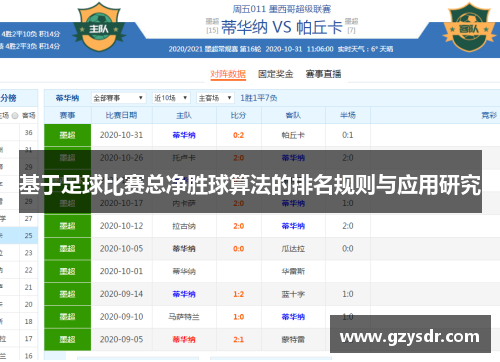Viewport: 500px width, 362px height.
Task: Click the half-time 0:1 on 2020-10-31
Action: click(348, 135)
